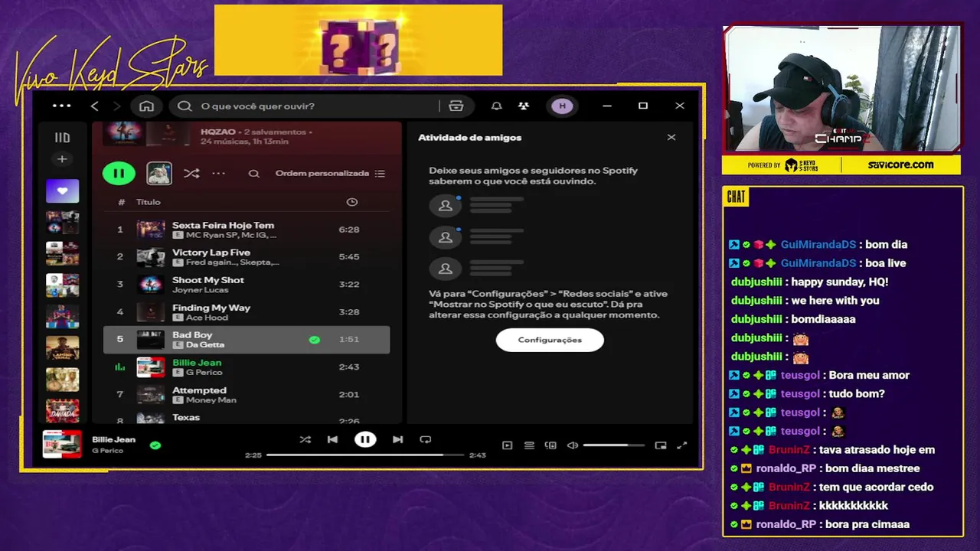Click the 'Configurações' button
980x551 pixels.
pos(550,340)
